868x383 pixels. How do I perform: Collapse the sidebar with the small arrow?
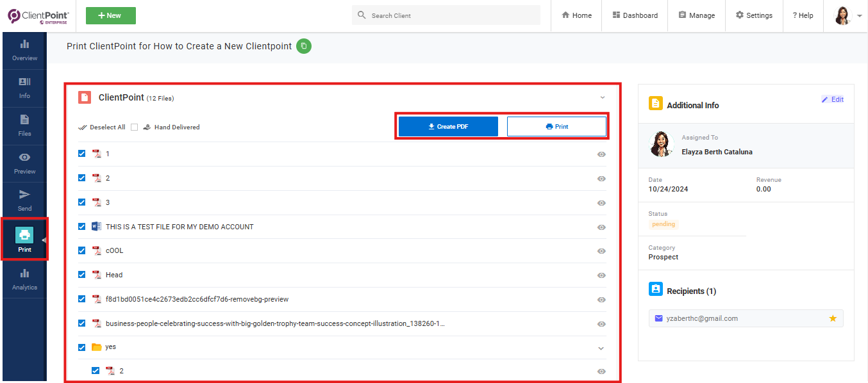(44, 240)
